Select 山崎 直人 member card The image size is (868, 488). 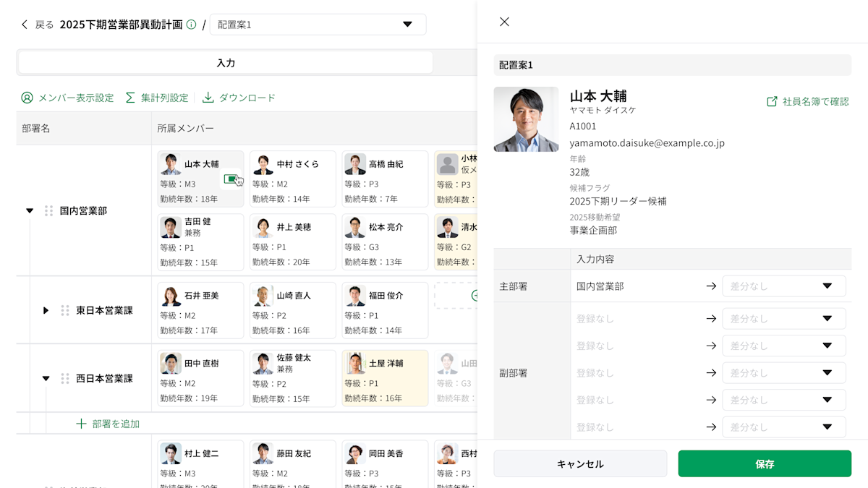click(293, 310)
